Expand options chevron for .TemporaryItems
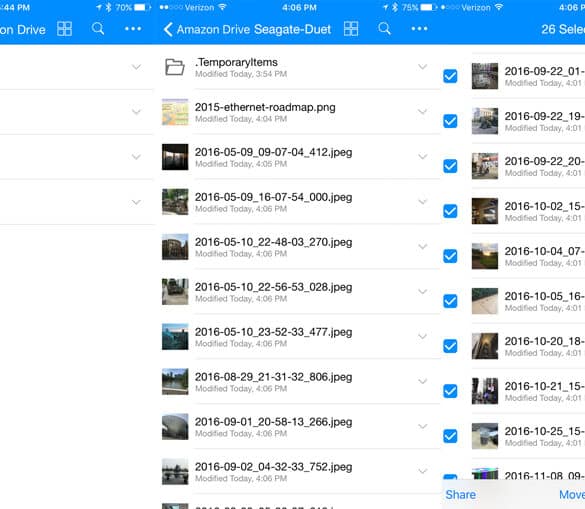This screenshot has height=509, width=585. tap(422, 67)
